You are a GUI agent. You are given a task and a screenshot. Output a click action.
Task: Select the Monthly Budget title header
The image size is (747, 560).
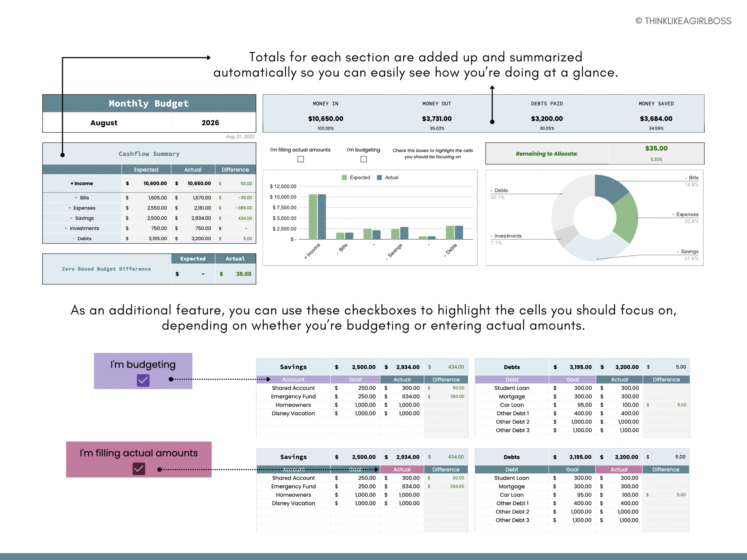tap(149, 104)
